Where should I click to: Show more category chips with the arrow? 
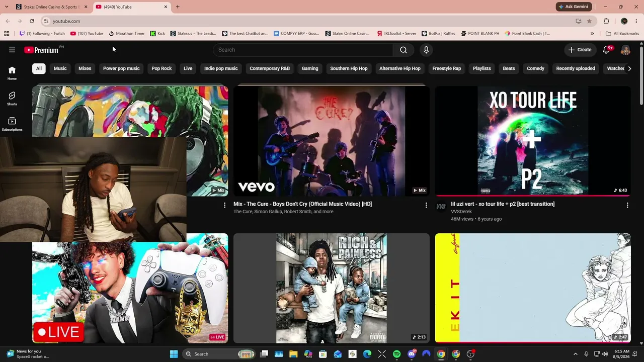(x=629, y=68)
